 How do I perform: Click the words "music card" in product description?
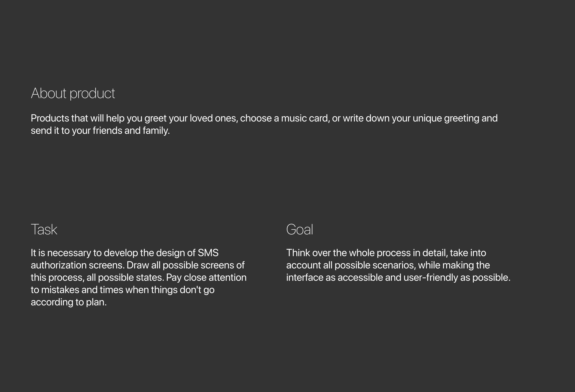[x=305, y=118]
